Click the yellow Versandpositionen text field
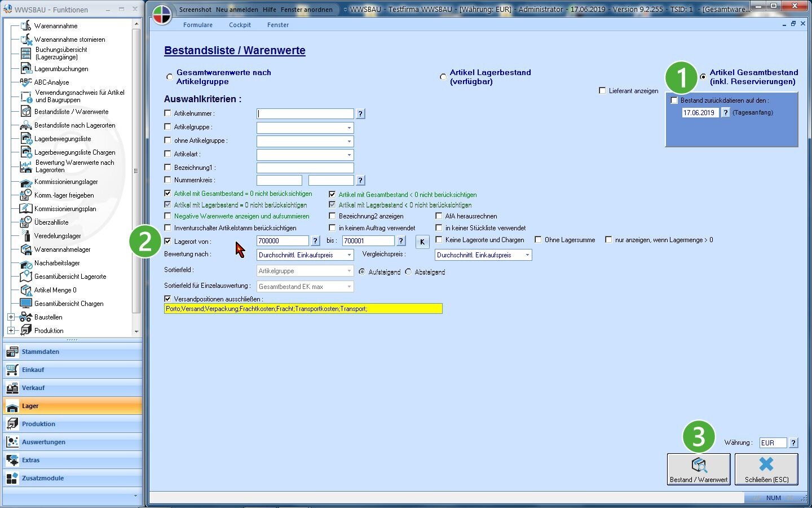Viewport: 812px width, 508px height. (303, 309)
